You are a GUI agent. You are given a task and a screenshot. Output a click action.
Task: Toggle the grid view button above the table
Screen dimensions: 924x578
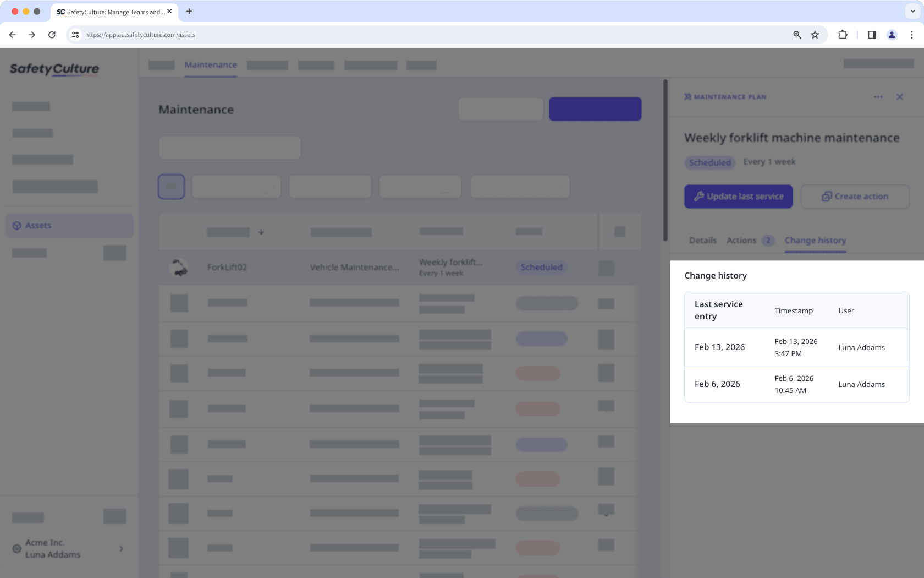[171, 186]
